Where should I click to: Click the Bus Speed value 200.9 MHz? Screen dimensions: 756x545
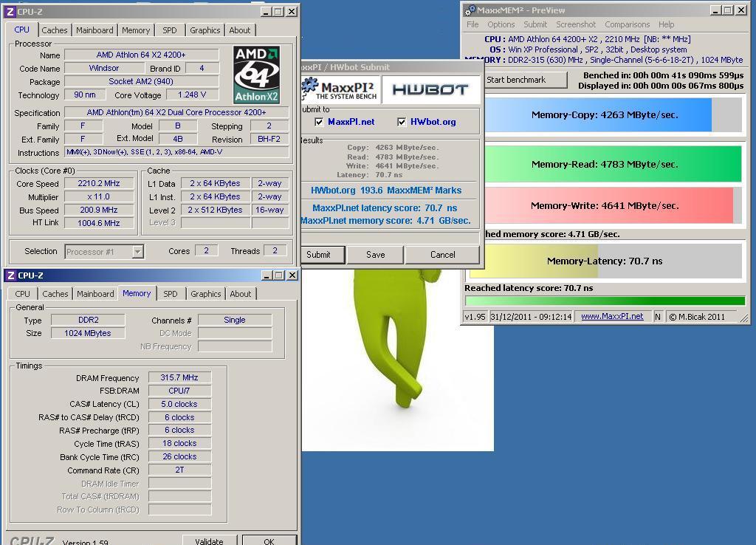tap(99, 210)
